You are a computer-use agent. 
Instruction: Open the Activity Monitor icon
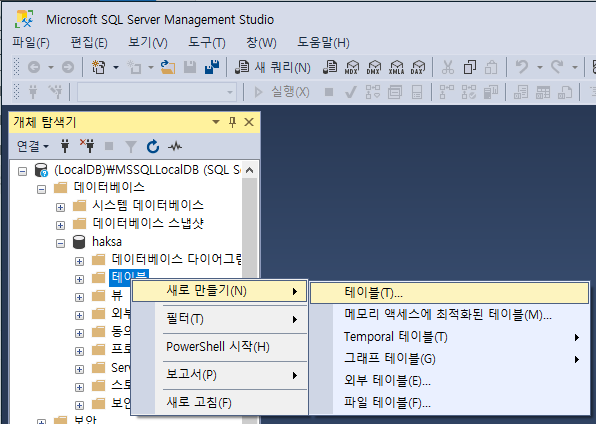pos(175,146)
